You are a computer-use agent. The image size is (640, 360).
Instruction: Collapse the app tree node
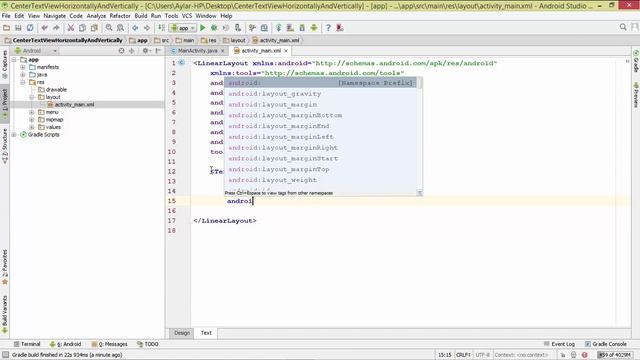coord(14,60)
